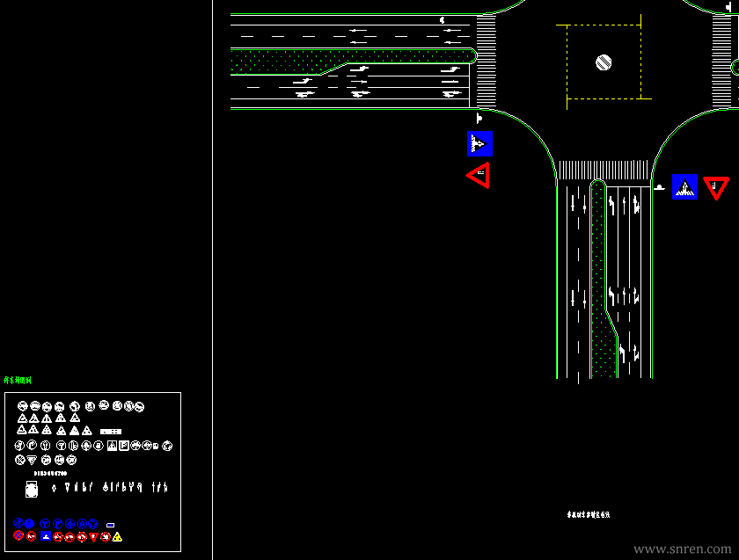Select east crosswalk stripes
Viewport: 739px width, 560px height.
721,62
